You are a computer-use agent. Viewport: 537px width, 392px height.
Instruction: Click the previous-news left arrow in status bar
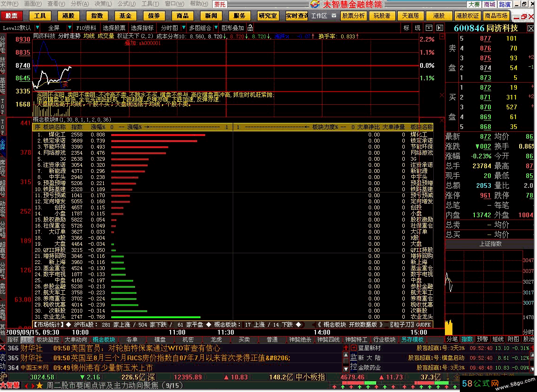(x=26, y=386)
